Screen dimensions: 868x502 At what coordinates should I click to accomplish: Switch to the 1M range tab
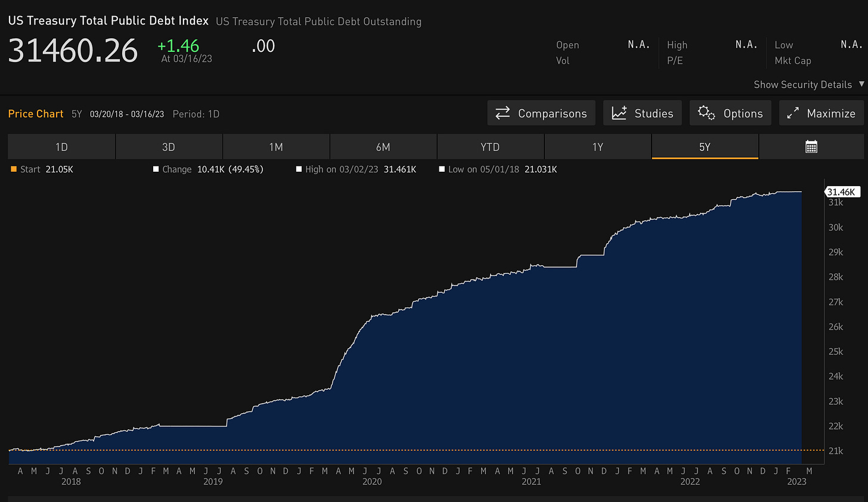[276, 147]
